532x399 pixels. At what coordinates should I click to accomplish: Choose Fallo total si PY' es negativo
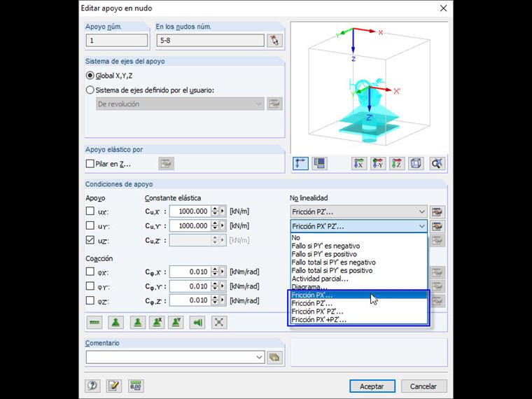pos(359,262)
